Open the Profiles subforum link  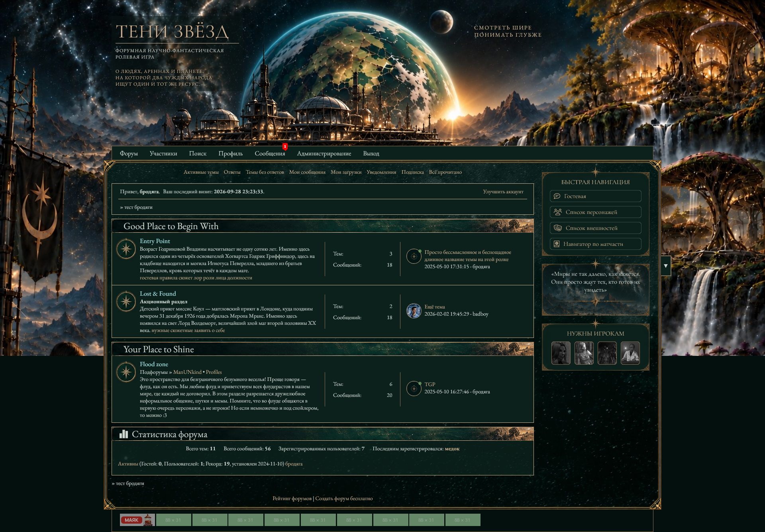[x=214, y=372]
